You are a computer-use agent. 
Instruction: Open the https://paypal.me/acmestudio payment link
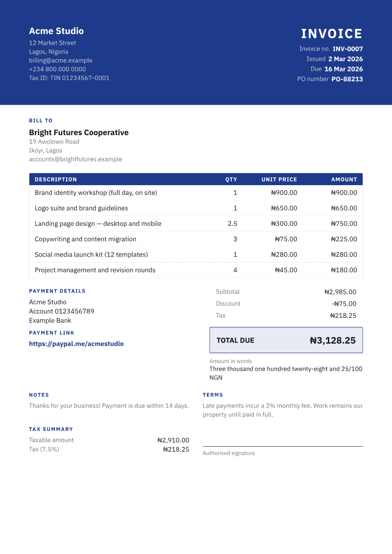click(76, 344)
